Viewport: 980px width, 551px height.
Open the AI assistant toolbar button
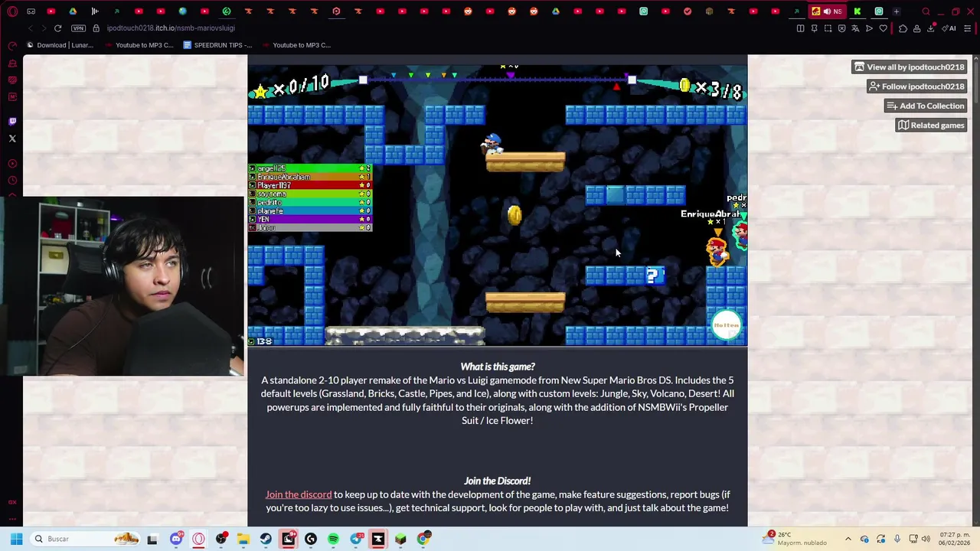(x=949, y=28)
